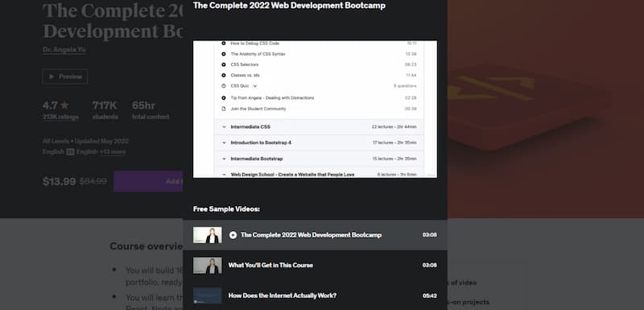Select The Complete 2022 Web Development Bootcamp sample title
Screen dimensions: 644x310
(x=311, y=235)
